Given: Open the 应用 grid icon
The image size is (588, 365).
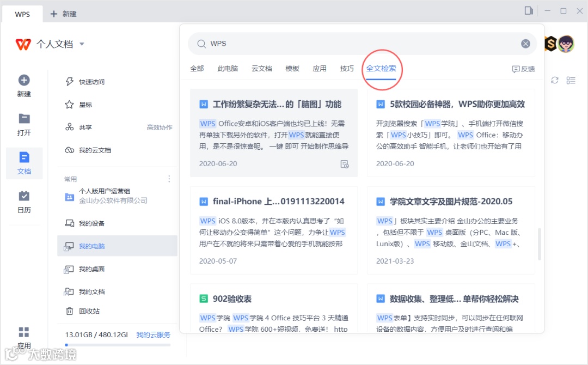Looking at the screenshot, I should pos(24,332).
